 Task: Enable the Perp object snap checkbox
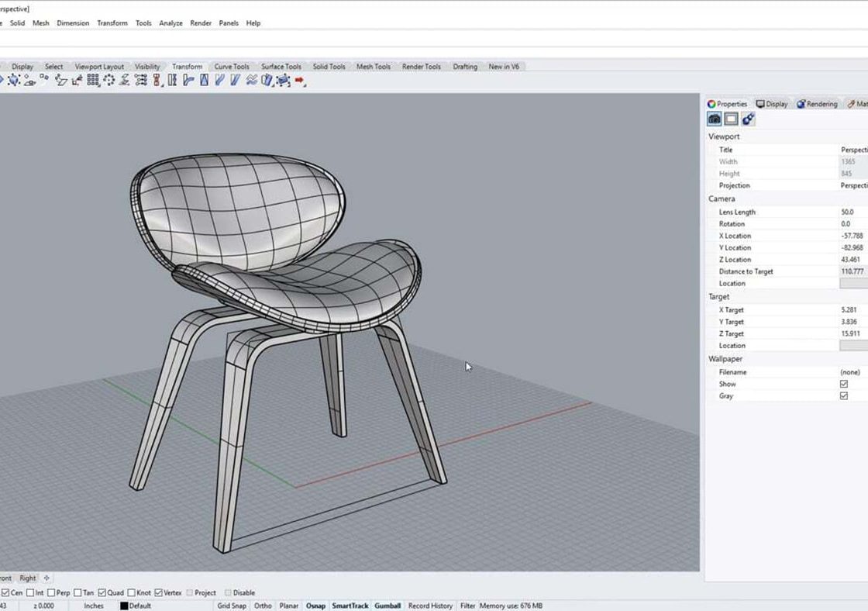tap(53, 593)
